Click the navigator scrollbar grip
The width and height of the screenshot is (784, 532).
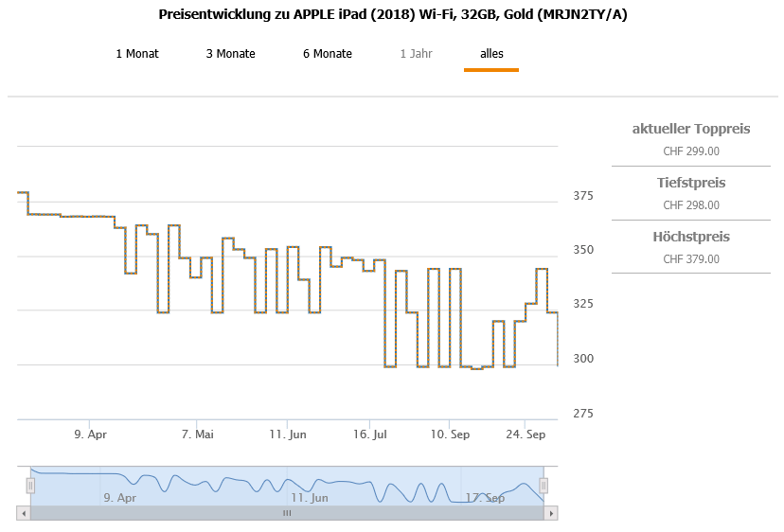click(x=287, y=513)
